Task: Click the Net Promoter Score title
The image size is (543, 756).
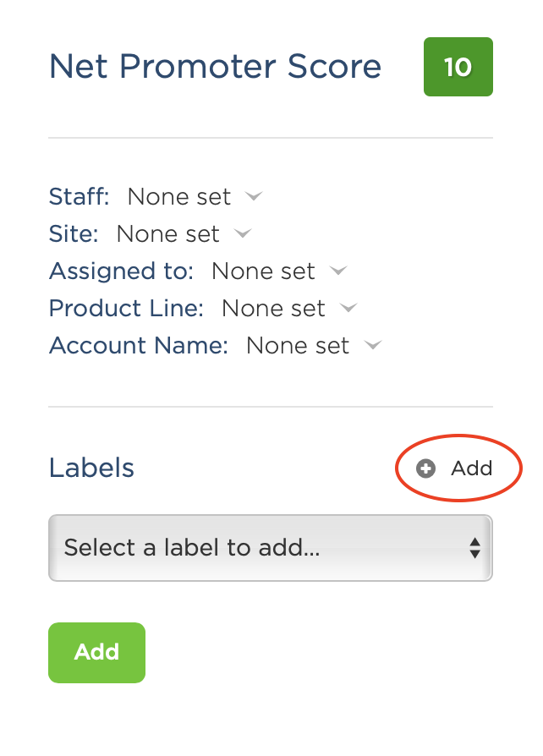Action: tap(215, 66)
